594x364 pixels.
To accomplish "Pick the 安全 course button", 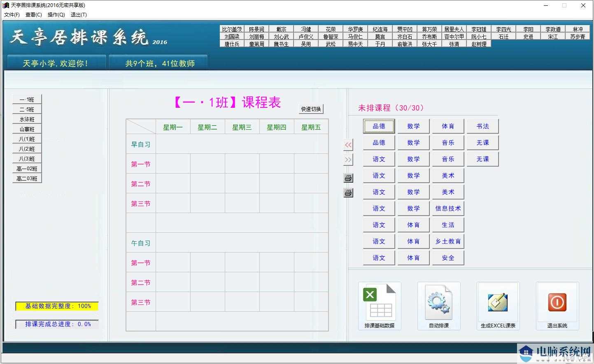I will click(x=448, y=258).
